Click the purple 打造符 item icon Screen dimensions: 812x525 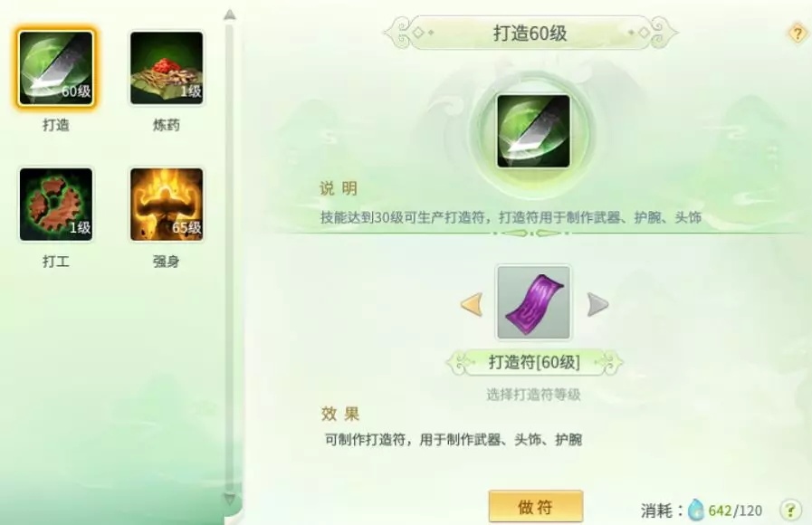(533, 303)
